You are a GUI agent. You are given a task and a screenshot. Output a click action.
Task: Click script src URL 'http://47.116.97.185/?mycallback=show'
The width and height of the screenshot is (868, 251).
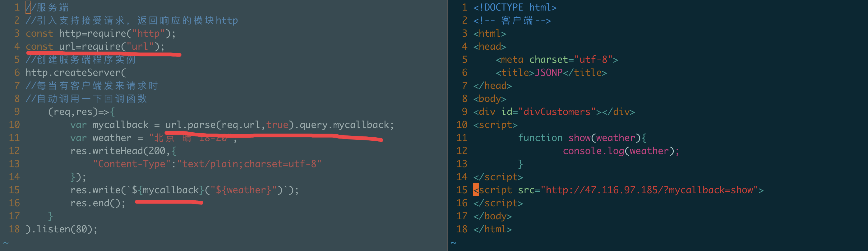click(x=649, y=190)
